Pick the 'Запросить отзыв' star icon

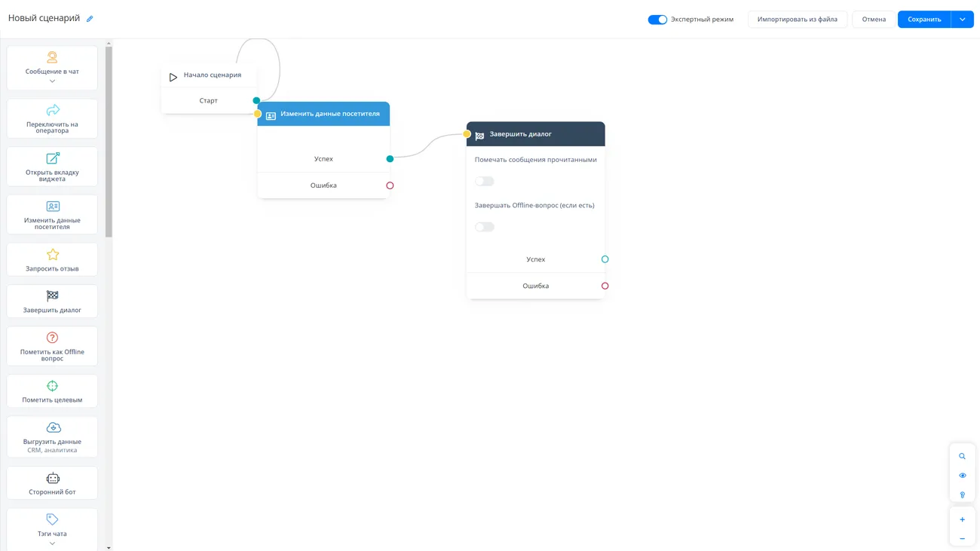click(52, 255)
